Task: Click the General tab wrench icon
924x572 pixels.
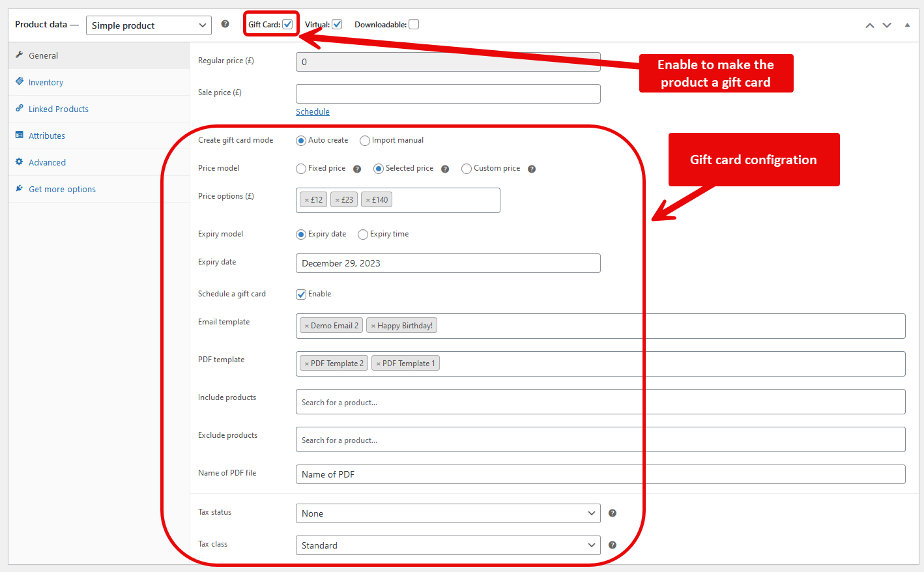Action: (x=20, y=55)
